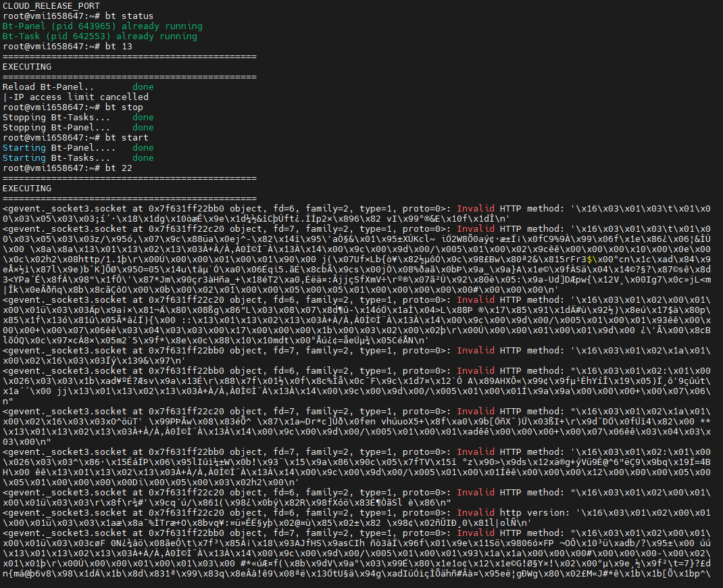
Task: Click the 'bt 13' command line
Action: coord(68,47)
